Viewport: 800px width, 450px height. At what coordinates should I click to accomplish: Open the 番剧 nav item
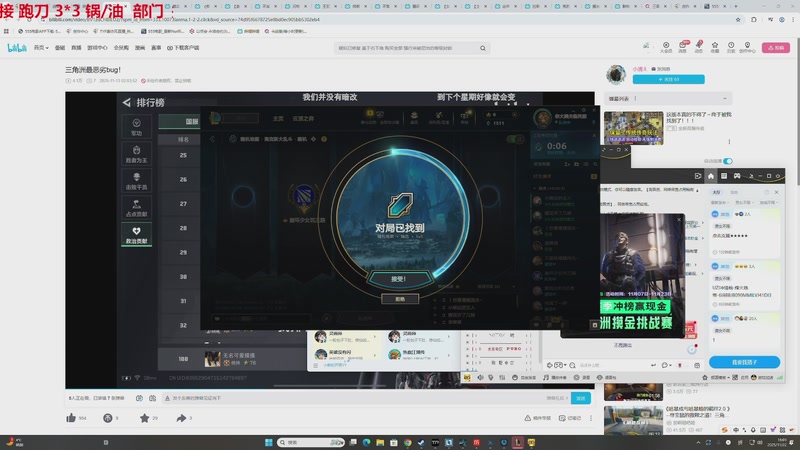pyautogui.click(x=60, y=48)
